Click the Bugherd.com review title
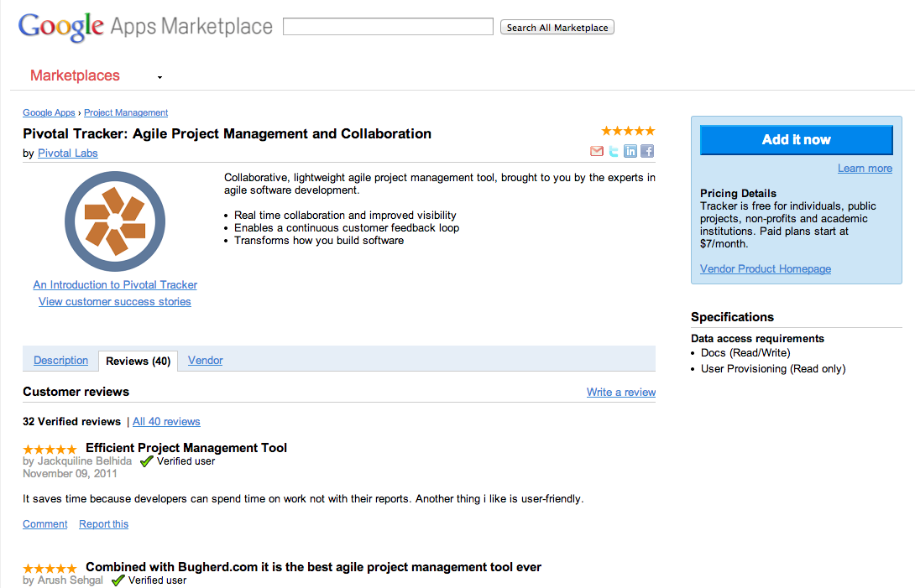The width and height of the screenshot is (915, 588). click(x=313, y=567)
